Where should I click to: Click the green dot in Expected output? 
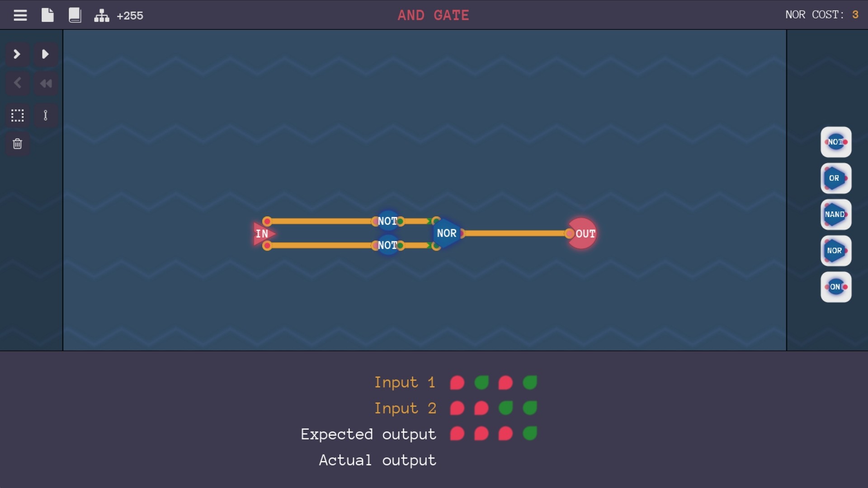530,434
